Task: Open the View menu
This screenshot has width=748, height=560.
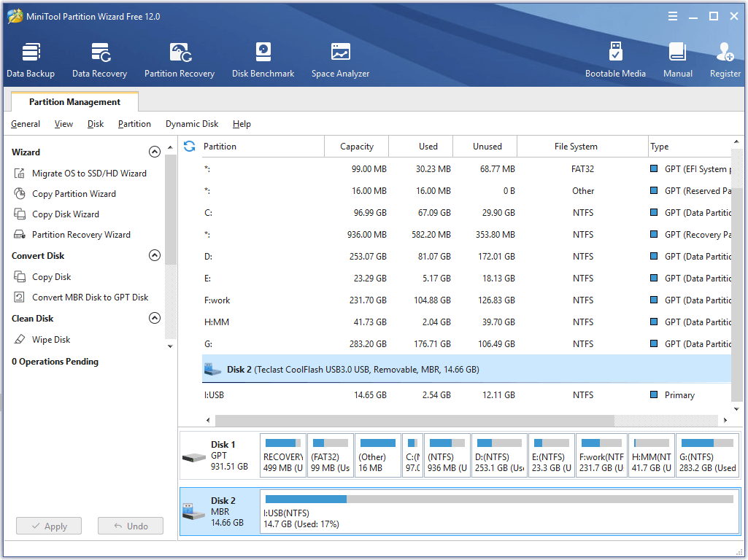Action: click(63, 124)
